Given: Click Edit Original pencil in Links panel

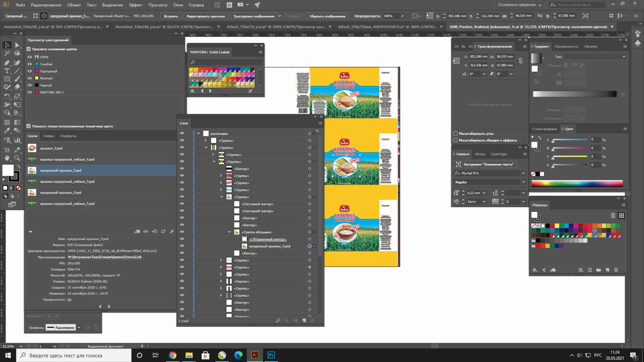Looking at the screenshot, I should pos(172,232).
